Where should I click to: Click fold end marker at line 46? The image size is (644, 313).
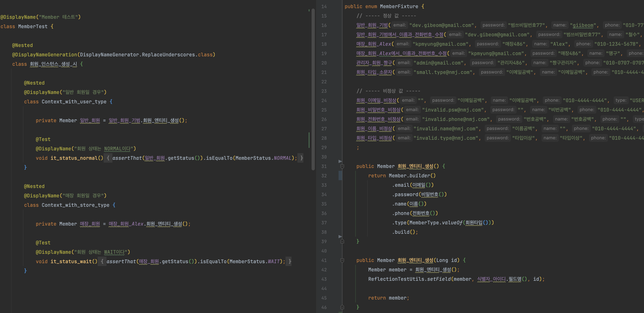pyautogui.click(x=342, y=307)
